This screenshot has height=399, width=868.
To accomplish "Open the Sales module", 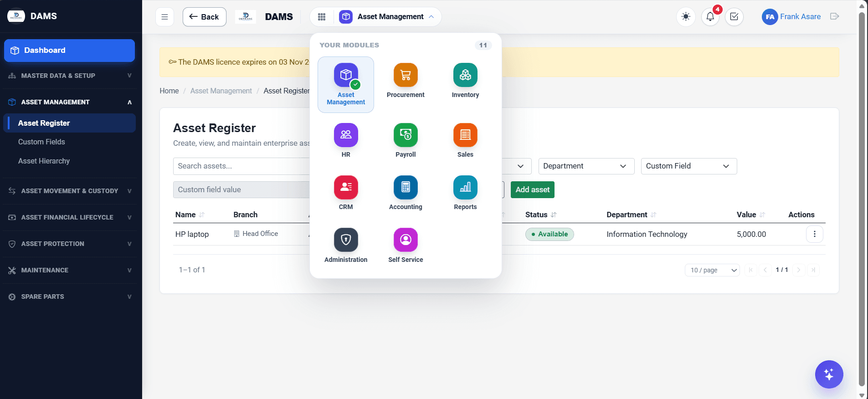I will (x=465, y=141).
